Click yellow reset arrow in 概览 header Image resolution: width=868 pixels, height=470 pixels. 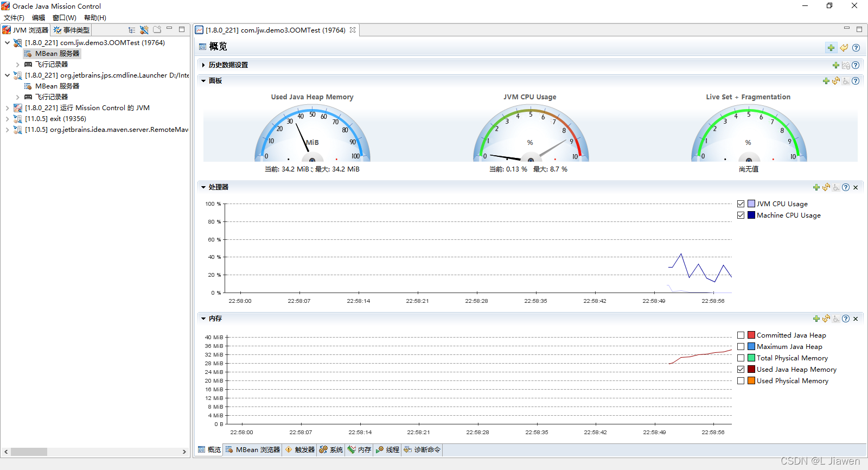coord(844,48)
